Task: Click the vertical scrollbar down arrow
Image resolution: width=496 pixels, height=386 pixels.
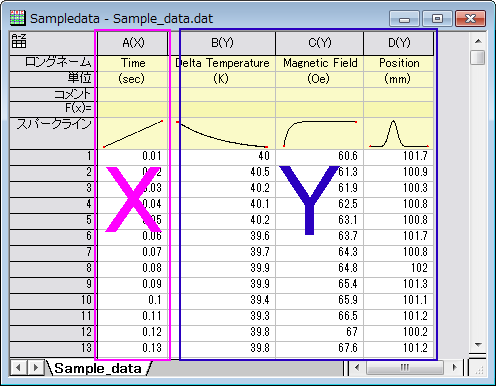Action: click(478, 345)
